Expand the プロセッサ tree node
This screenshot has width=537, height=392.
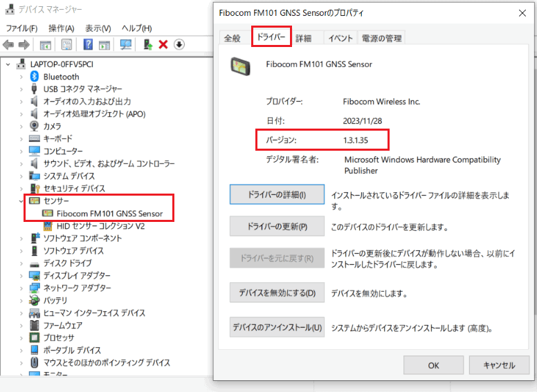coord(21,337)
